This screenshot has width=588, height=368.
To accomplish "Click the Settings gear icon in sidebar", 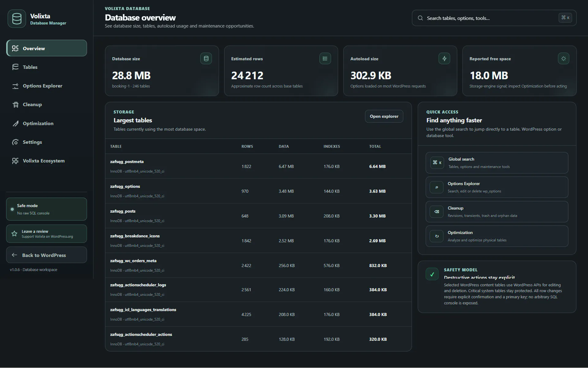I will tap(15, 142).
